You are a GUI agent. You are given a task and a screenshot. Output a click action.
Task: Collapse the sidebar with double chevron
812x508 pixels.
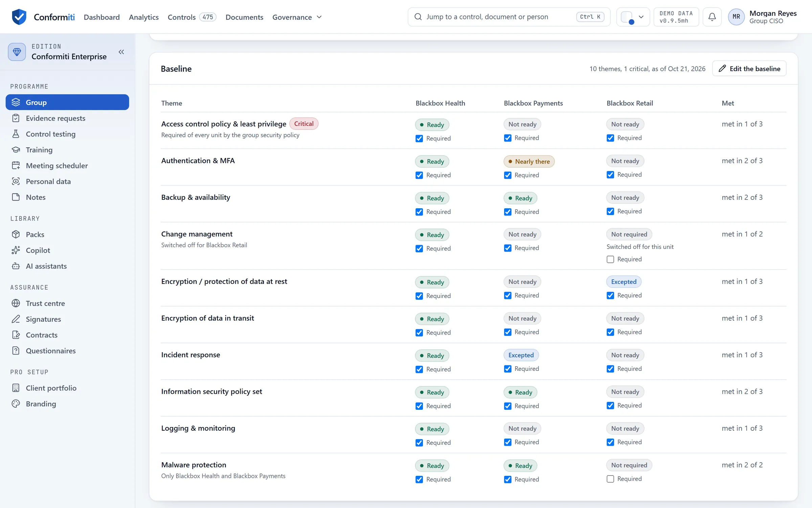tap(121, 52)
